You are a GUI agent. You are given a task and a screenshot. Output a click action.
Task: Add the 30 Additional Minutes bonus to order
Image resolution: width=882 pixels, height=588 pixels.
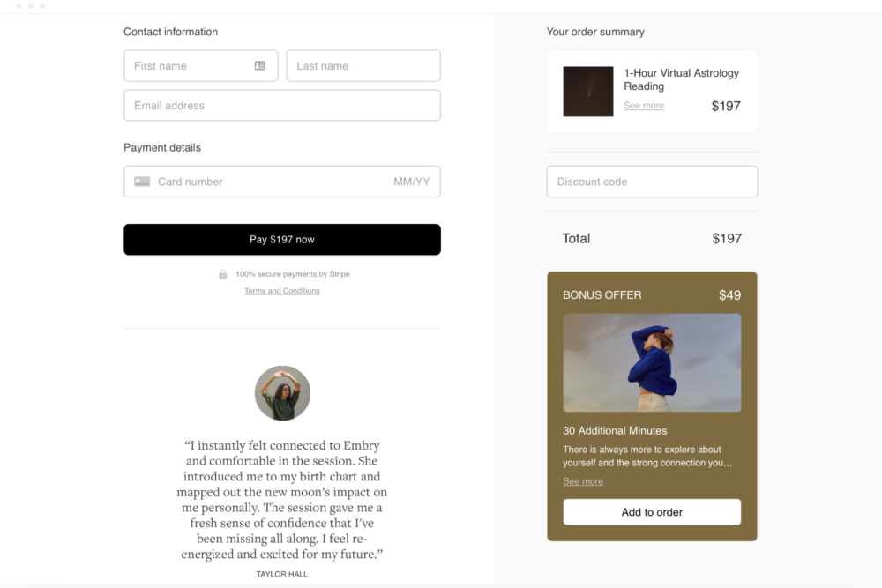pos(651,512)
